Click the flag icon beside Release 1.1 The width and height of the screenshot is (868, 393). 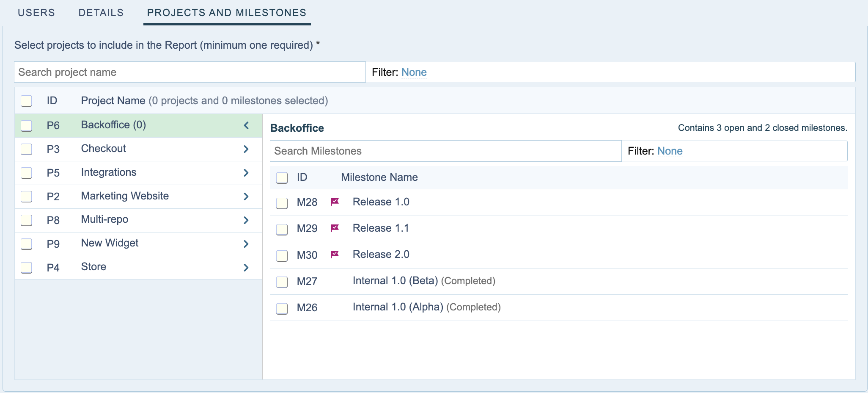click(x=335, y=228)
